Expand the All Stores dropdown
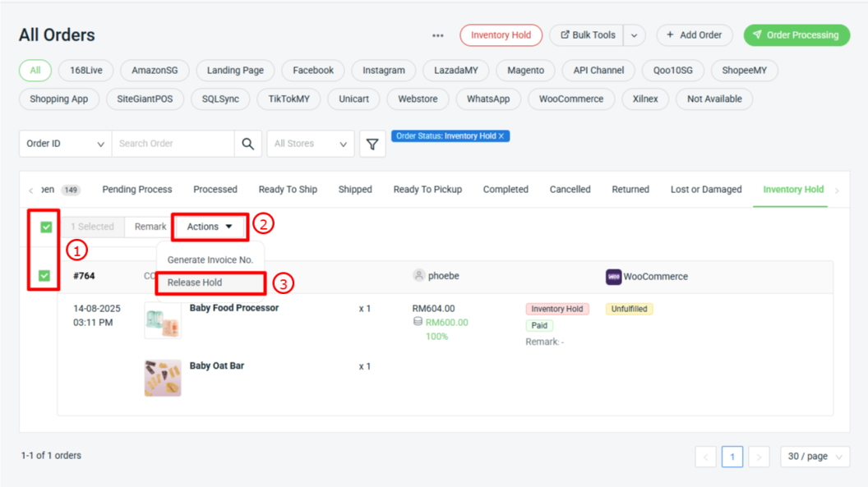Image resolution: width=868 pixels, height=487 pixels. [310, 144]
